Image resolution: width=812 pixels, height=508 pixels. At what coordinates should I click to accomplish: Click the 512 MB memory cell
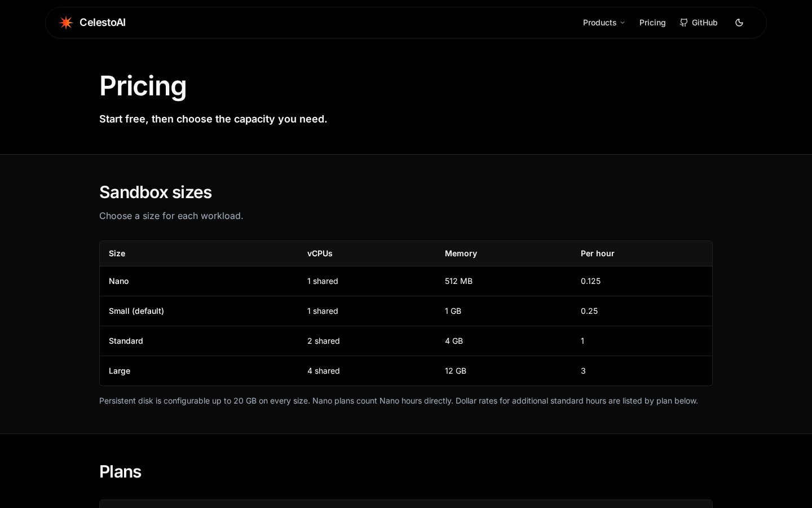click(x=458, y=281)
